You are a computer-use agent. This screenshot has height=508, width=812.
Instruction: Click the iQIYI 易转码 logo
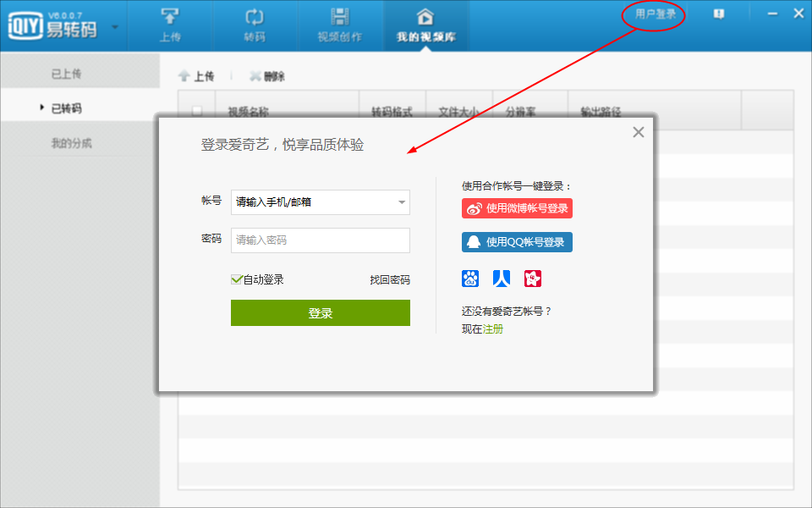(x=52, y=25)
